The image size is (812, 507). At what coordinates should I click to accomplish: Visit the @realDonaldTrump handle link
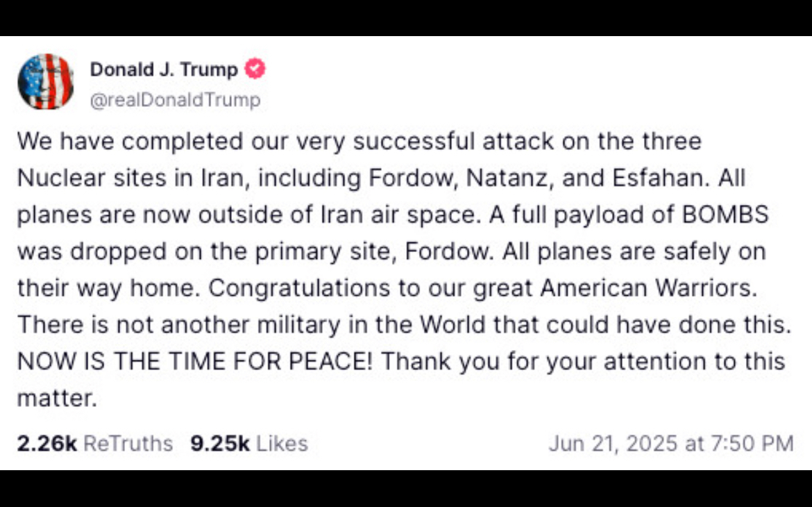click(175, 99)
